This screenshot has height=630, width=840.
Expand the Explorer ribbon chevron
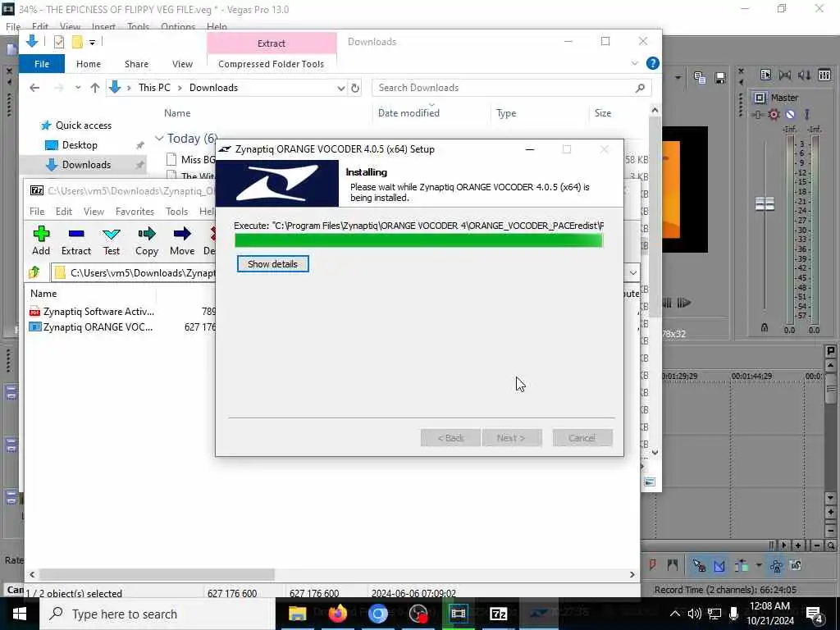634,63
